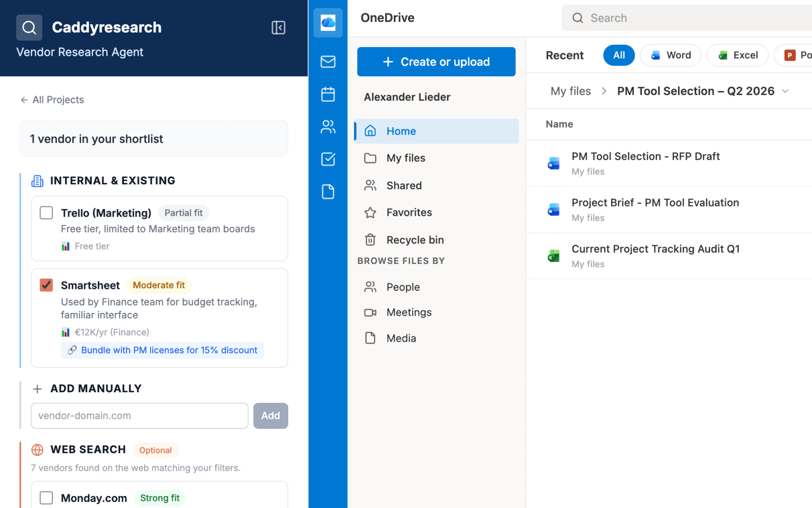Viewport: 812px width, 508px height.
Task: Select the All filter pill
Action: 619,55
